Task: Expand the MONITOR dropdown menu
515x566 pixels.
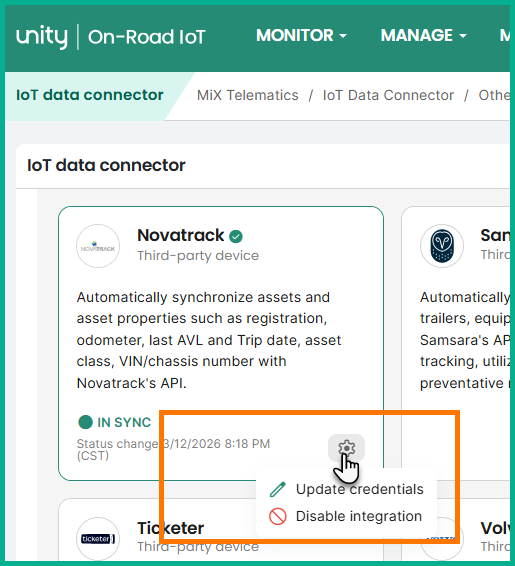Action: coord(301,35)
